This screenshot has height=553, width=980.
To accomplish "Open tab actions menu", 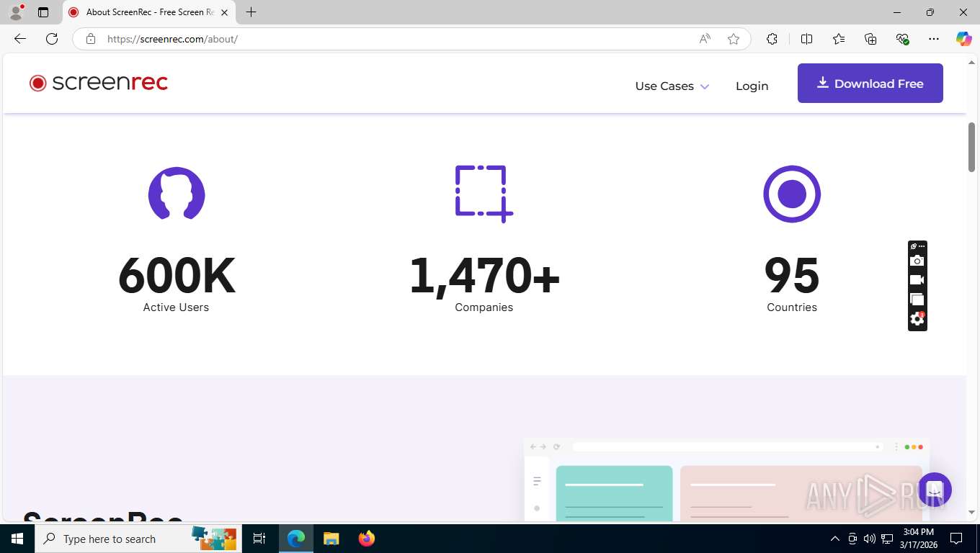I will point(43,12).
